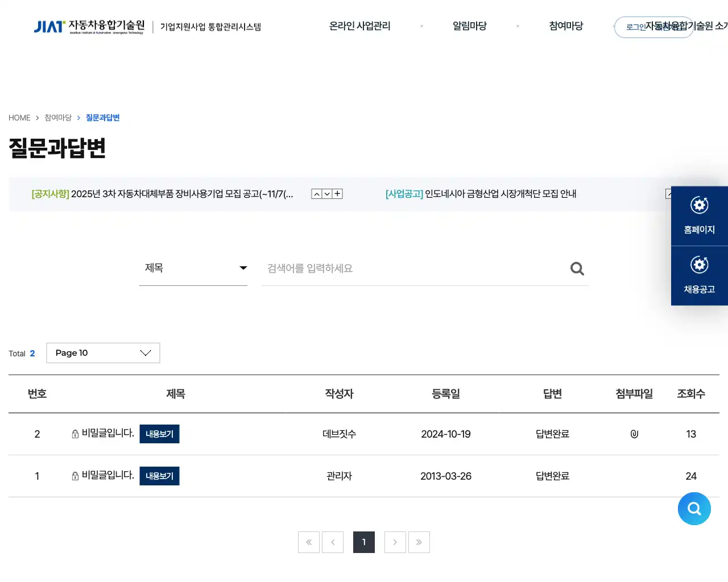Open the floating blue search button
728x582 pixels.
point(694,509)
